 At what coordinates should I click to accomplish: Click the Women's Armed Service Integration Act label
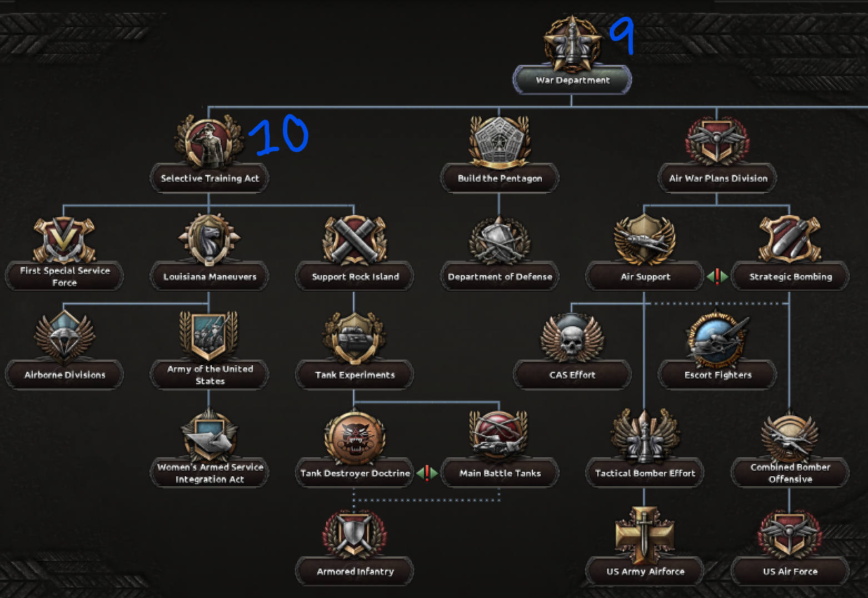tap(209, 473)
